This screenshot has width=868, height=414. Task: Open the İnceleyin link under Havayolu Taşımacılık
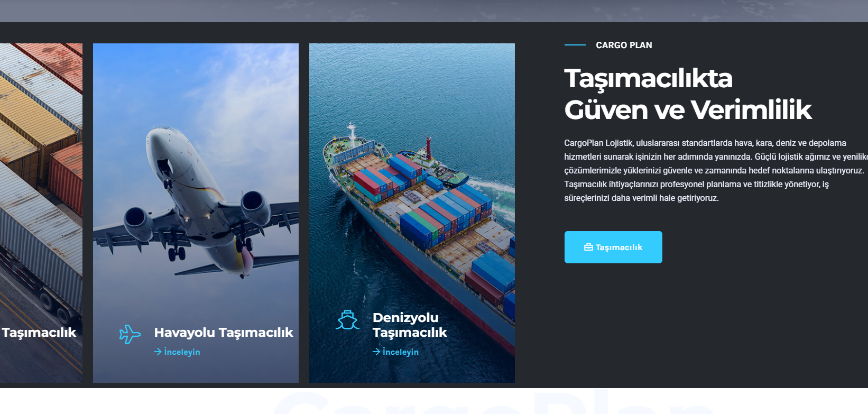182,352
